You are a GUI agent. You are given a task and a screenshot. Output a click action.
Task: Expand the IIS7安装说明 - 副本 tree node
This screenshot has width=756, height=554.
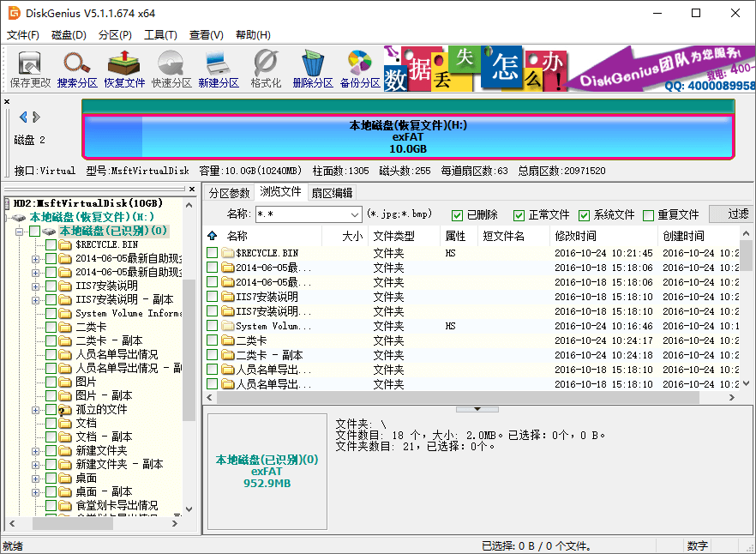click(x=35, y=299)
